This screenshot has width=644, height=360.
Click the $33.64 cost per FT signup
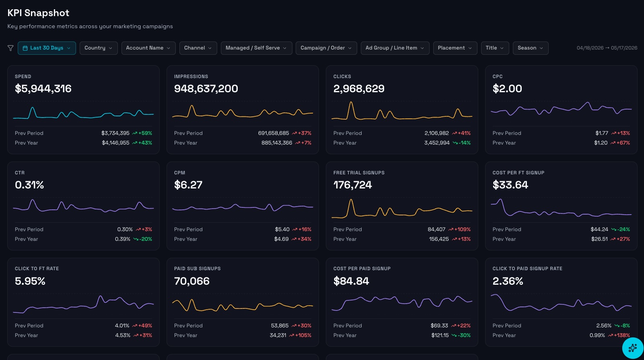[x=510, y=185]
